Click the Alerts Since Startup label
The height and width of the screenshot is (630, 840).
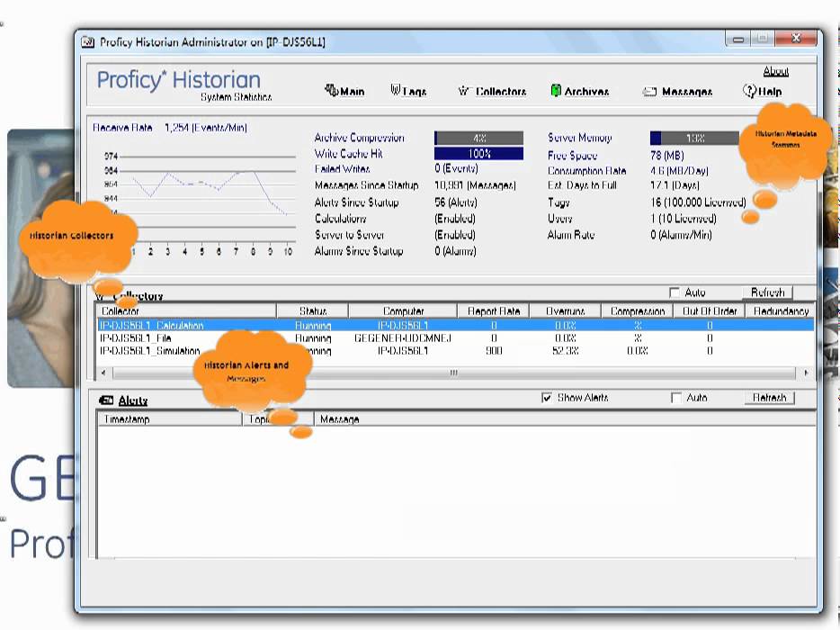tap(356, 202)
